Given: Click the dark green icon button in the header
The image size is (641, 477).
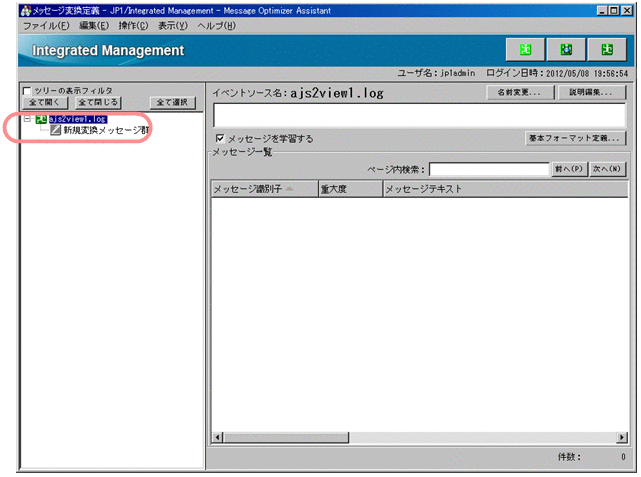Looking at the screenshot, I should coord(607,50).
